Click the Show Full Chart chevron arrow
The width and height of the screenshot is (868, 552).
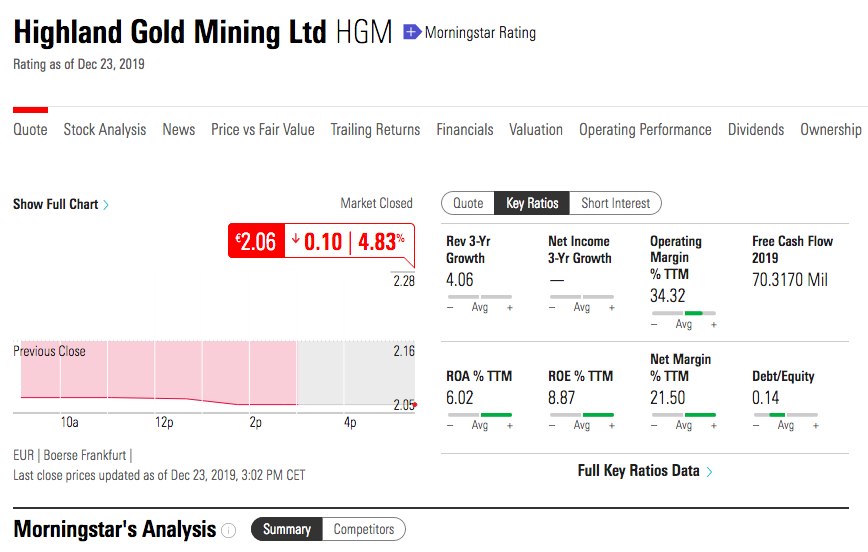click(106, 205)
